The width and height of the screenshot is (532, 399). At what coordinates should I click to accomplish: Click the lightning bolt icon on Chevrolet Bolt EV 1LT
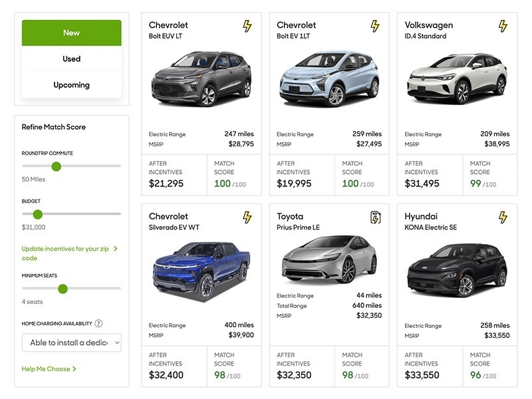pos(374,25)
